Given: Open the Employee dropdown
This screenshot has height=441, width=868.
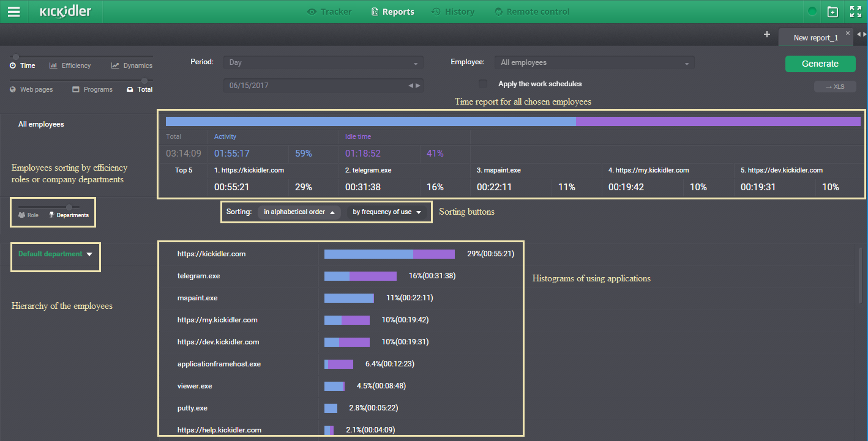Looking at the screenshot, I should coord(594,62).
